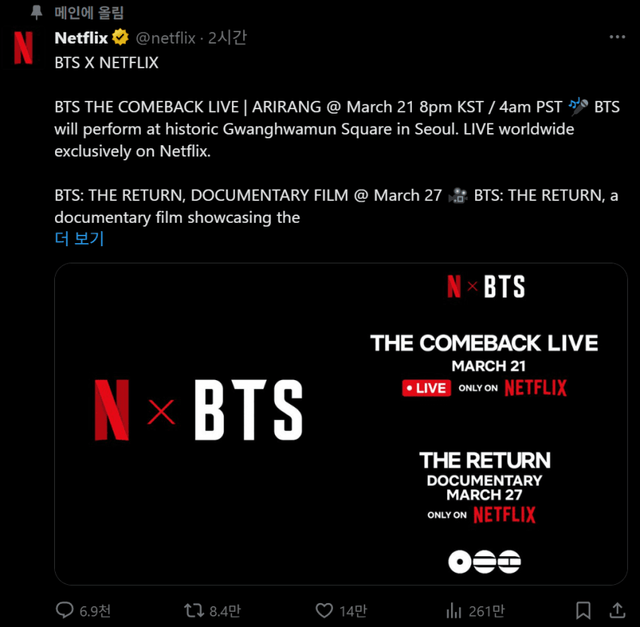
Task: Reply to the Netflix post
Action: pyautogui.click(x=64, y=609)
